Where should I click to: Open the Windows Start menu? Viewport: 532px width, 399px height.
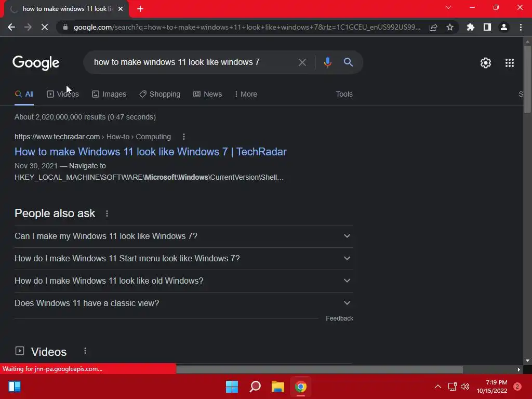(x=232, y=387)
